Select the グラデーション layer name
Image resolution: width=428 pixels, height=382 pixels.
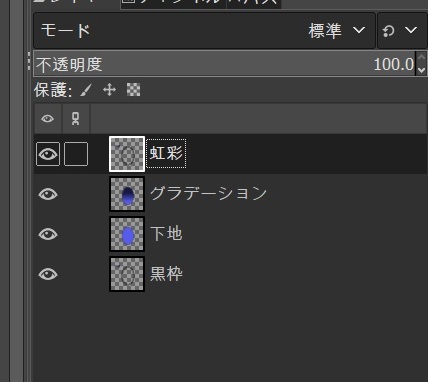tap(208, 193)
